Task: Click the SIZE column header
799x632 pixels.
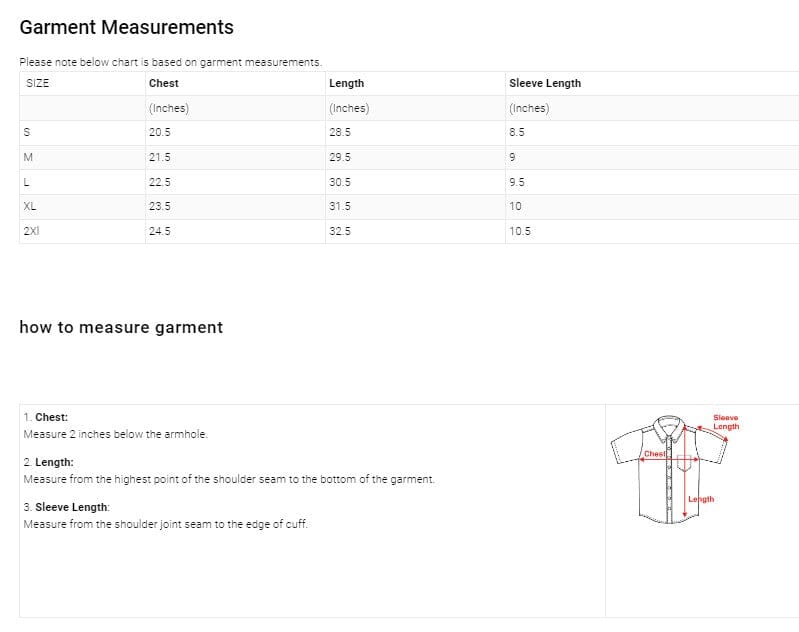Action: coord(37,83)
